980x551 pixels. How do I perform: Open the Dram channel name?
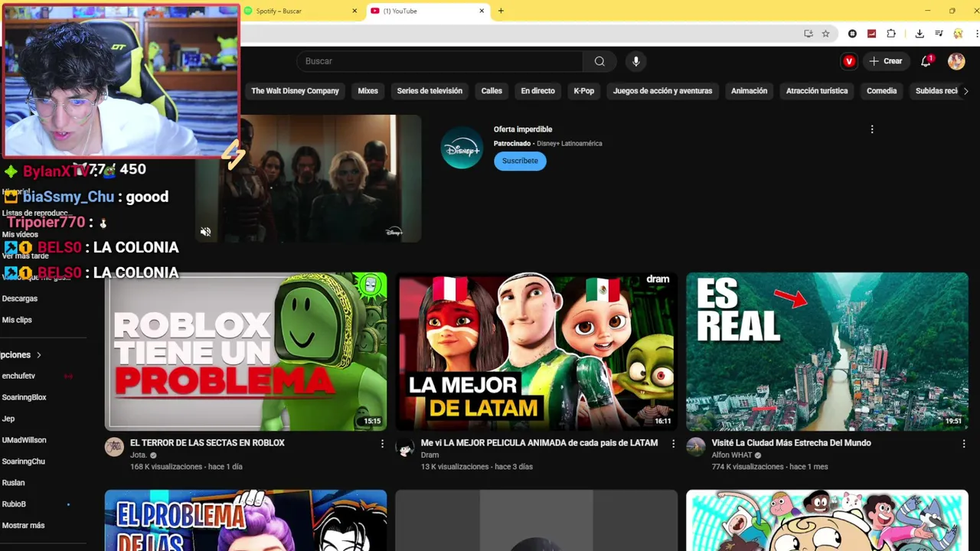[430, 455]
